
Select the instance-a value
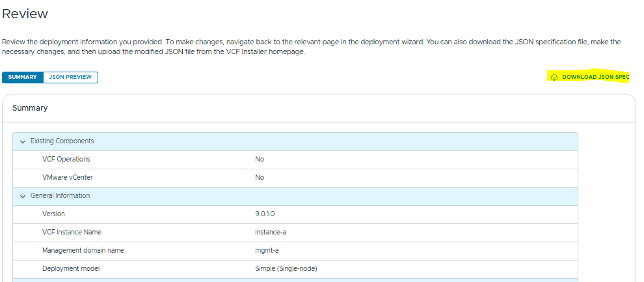(271, 233)
